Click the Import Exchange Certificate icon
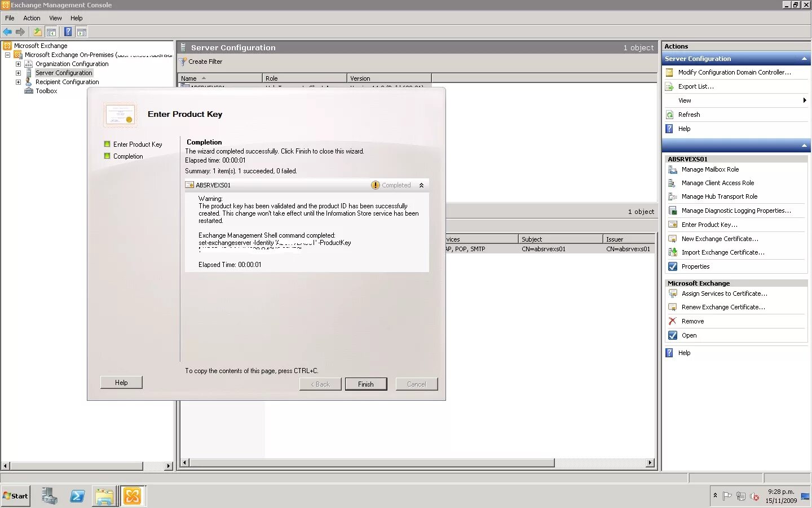Screen dimensions: 812x508 672,252
